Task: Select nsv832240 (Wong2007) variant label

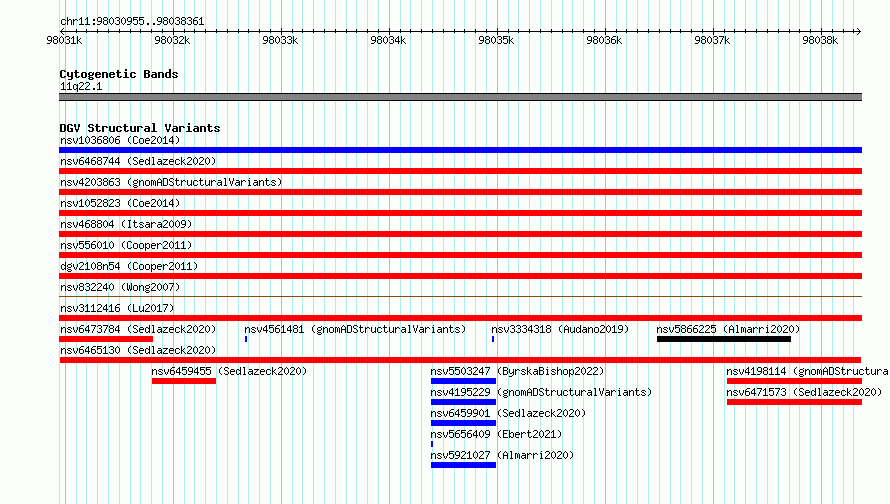Action: click(120, 287)
